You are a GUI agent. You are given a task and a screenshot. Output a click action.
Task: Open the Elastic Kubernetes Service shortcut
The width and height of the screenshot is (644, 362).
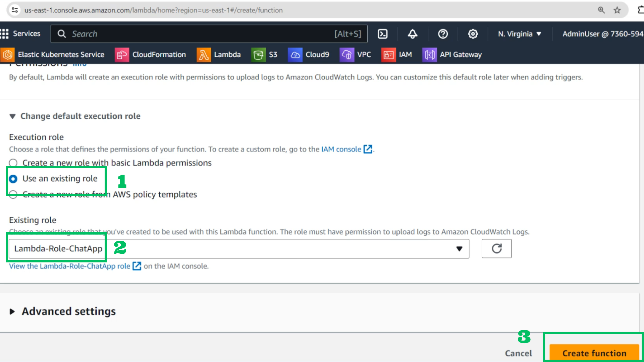coord(52,55)
